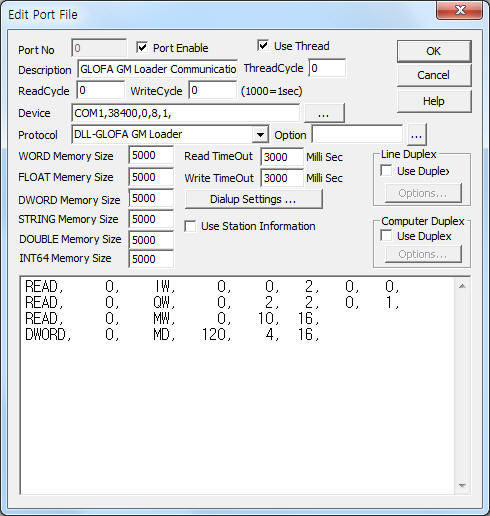
Task: Focus the ThreadCycle input field
Action: [327, 68]
